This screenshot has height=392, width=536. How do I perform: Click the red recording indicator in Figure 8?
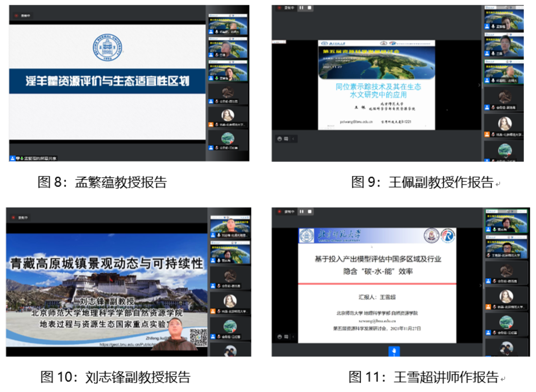tap(16, 15)
